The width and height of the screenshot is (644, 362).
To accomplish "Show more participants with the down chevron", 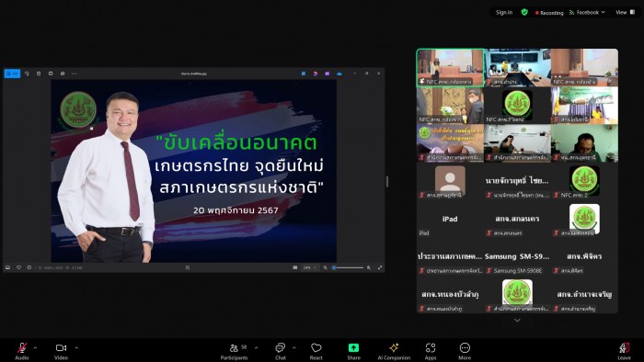I will [517, 320].
